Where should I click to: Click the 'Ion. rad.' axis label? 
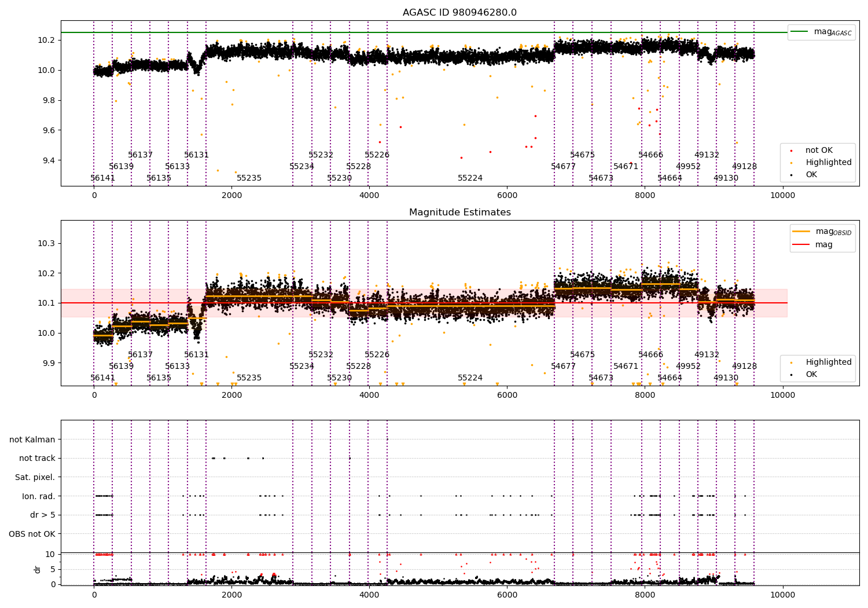[39, 496]
